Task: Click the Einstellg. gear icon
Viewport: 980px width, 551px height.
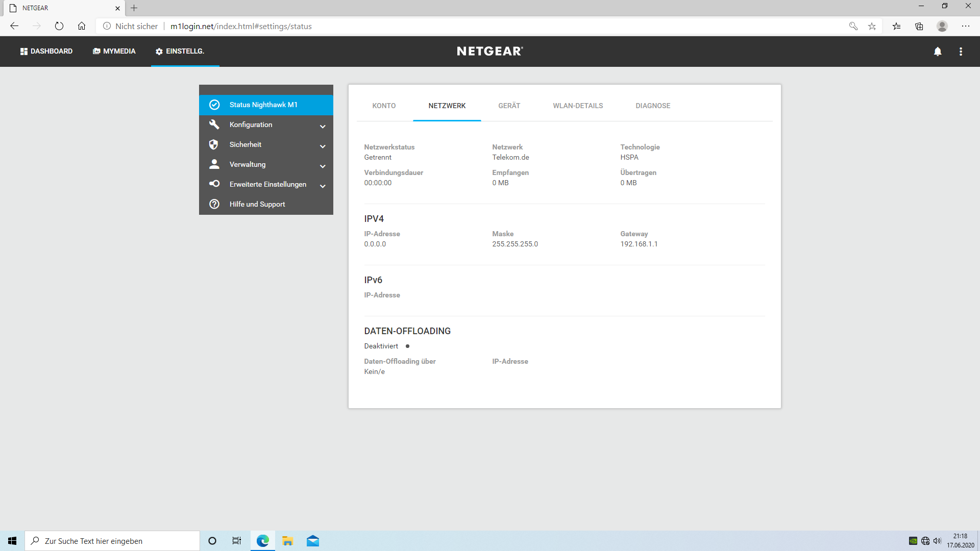Action: tap(159, 52)
